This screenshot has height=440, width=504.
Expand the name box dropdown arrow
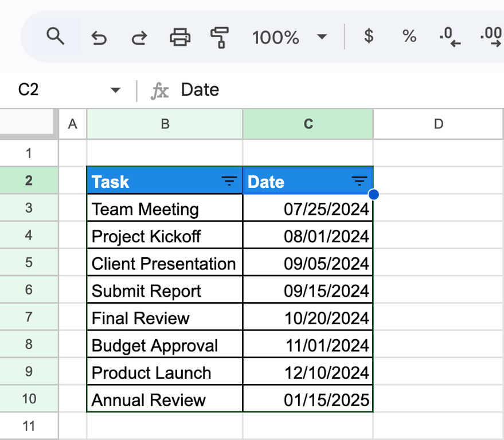click(x=115, y=89)
